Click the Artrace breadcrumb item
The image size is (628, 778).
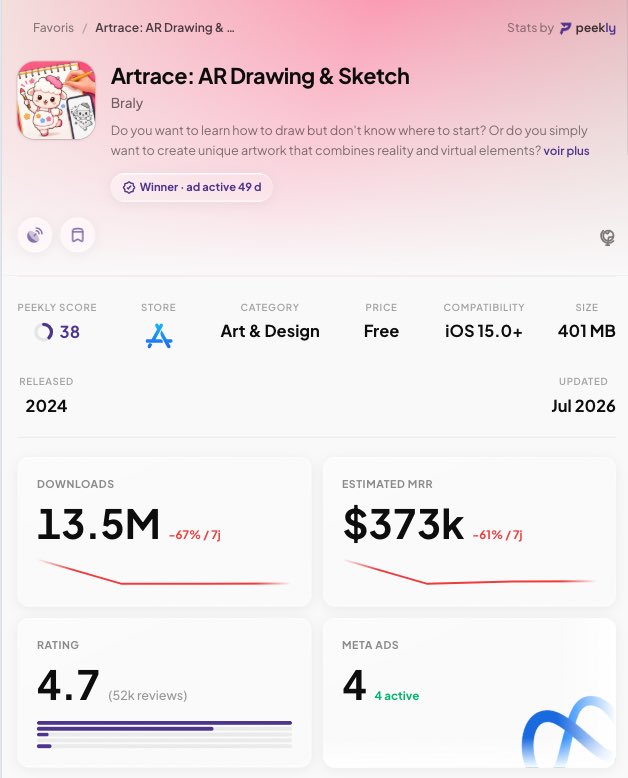pos(164,28)
